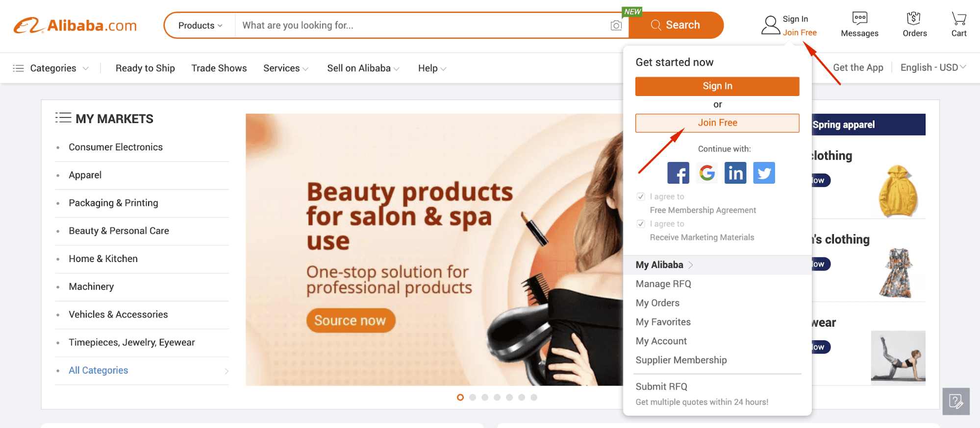This screenshot has width=980, height=428.
Task: Select My Account menu item
Action: [x=661, y=341]
